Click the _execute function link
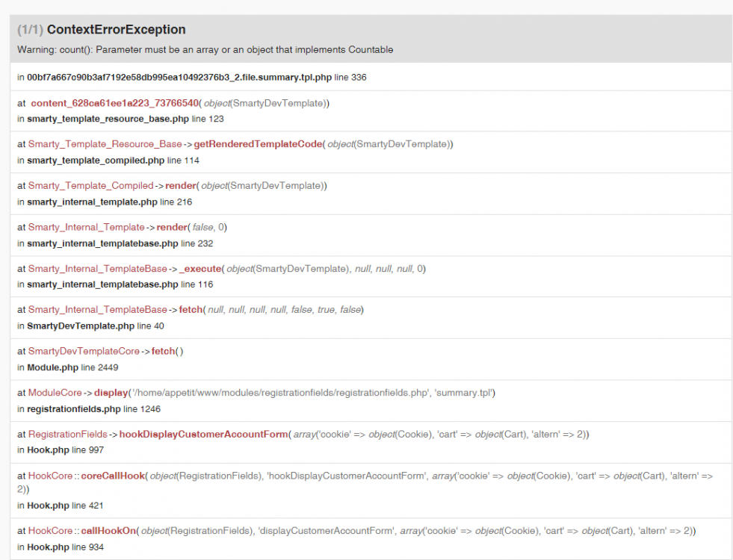The height and width of the screenshot is (560, 733). point(195,268)
